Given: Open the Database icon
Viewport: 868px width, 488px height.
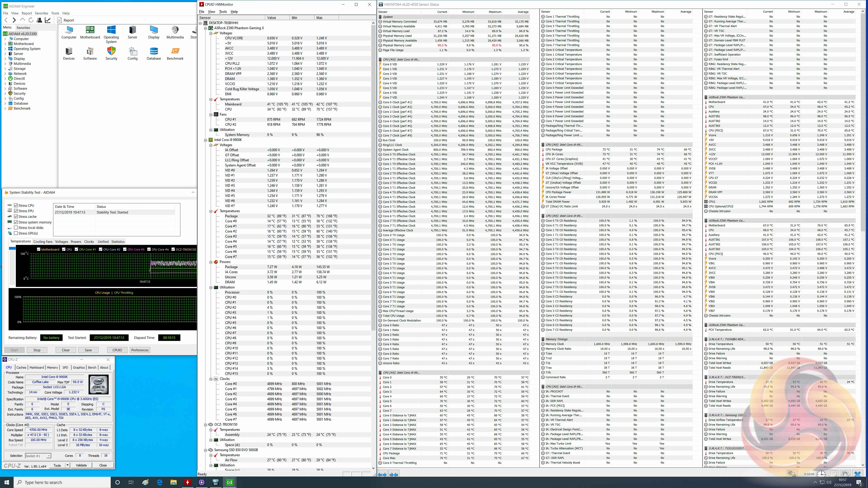Looking at the screenshot, I should click(154, 52).
